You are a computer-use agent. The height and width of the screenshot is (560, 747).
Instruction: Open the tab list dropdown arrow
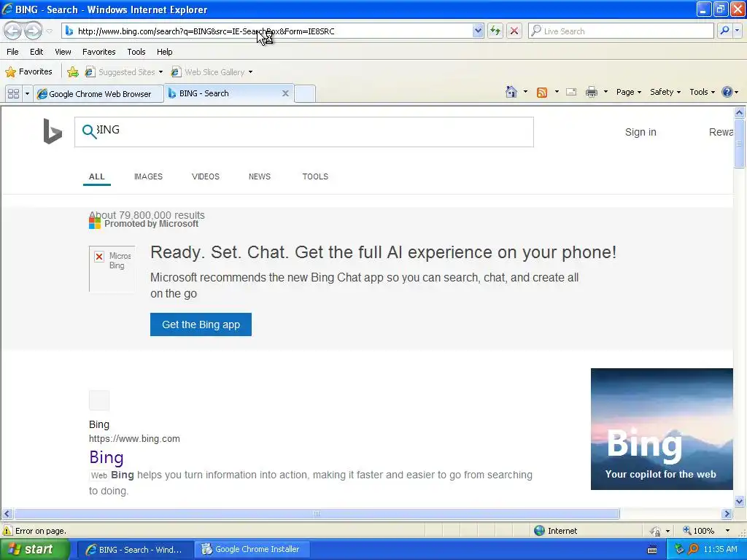[x=27, y=93]
